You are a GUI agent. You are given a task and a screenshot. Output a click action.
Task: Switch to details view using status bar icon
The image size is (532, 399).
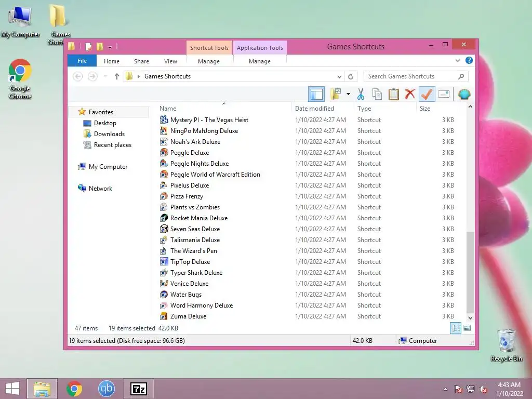tap(455, 328)
